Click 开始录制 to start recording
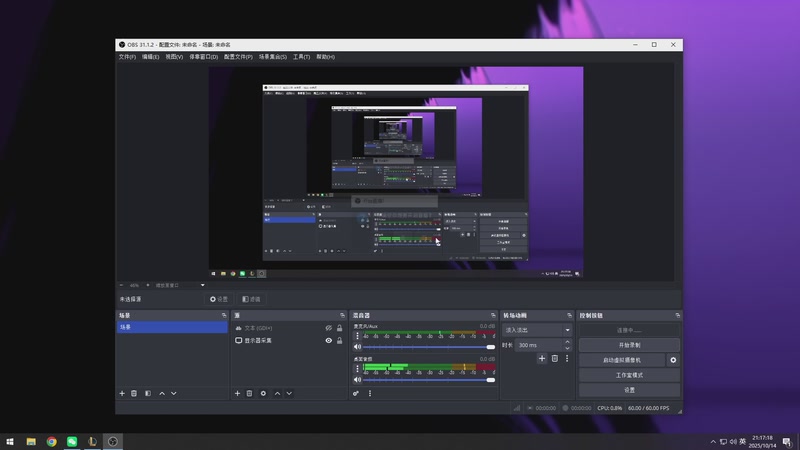The height and width of the screenshot is (450, 800). pyautogui.click(x=629, y=345)
